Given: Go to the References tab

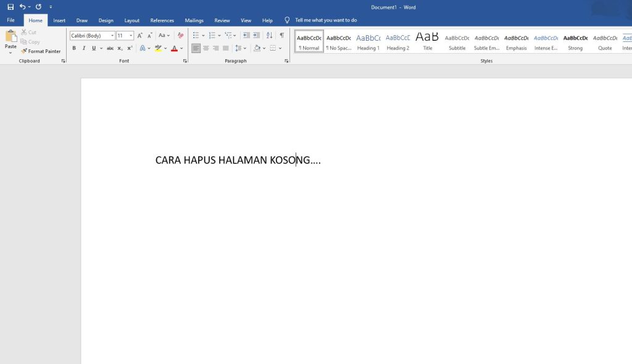Looking at the screenshot, I should [x=162, y=20].
